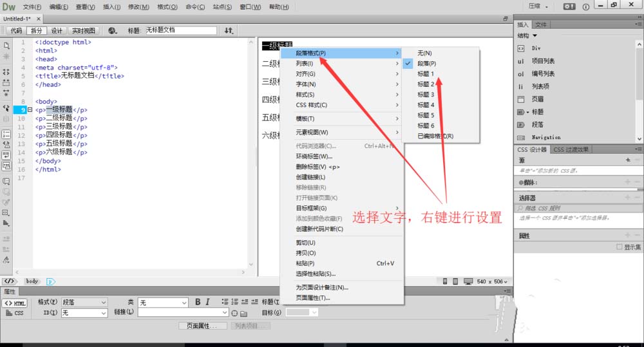Click preview in browser globe icon

(113, 30)
